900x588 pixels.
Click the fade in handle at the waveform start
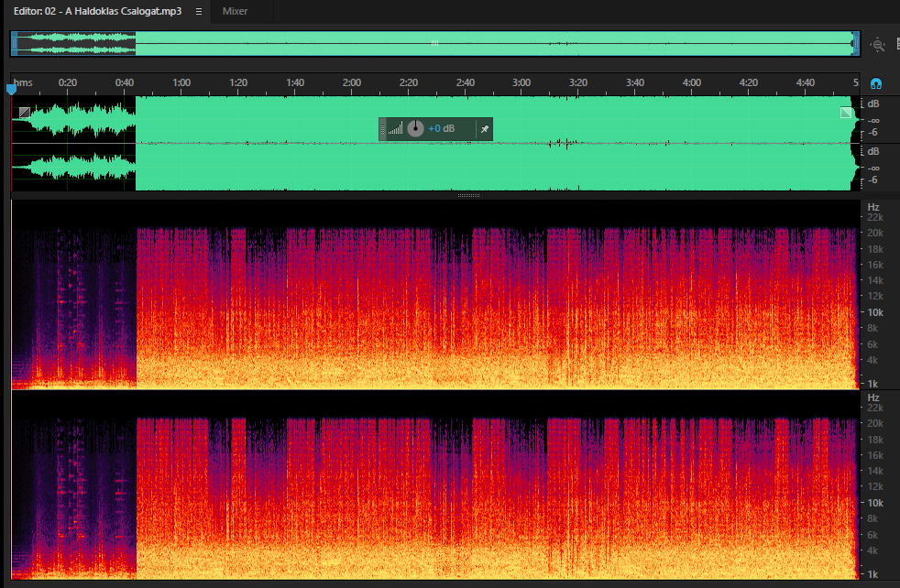(x=25, y=113)
